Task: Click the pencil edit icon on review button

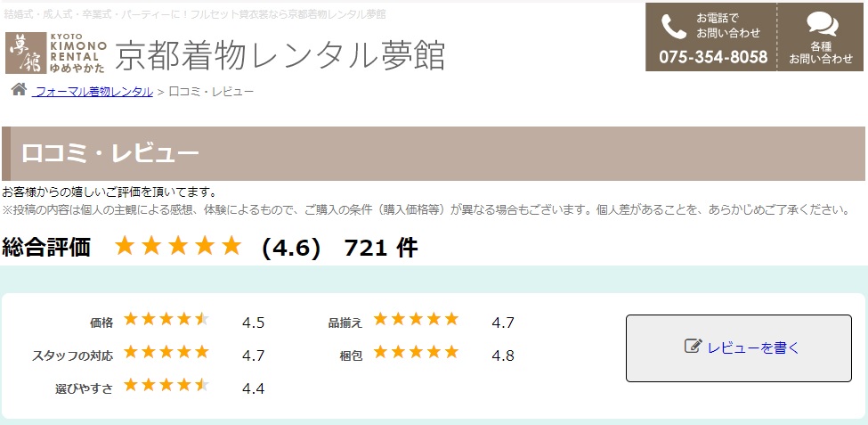Action: (x=694, y=347)
